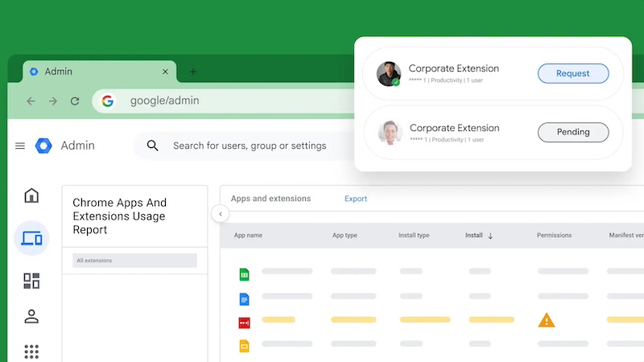The width and height of the screenshot is (644, 362).
Task: Open Home from the sidebar
Action: (x=31, y=195)
